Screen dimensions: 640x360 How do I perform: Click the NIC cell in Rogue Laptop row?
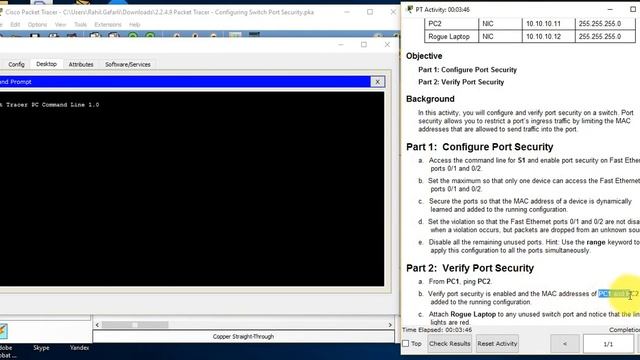pos(500,36)
